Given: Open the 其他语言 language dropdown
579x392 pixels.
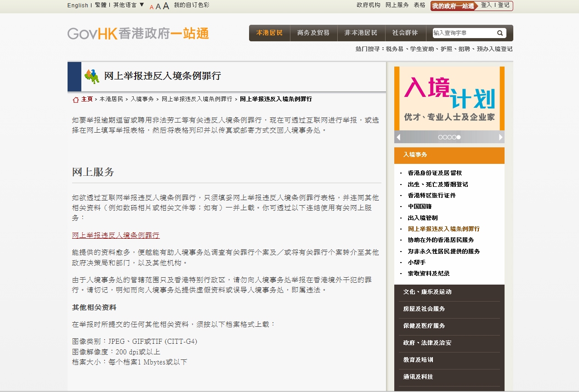Looking at the screenshot, I should [x=129, y=5].
